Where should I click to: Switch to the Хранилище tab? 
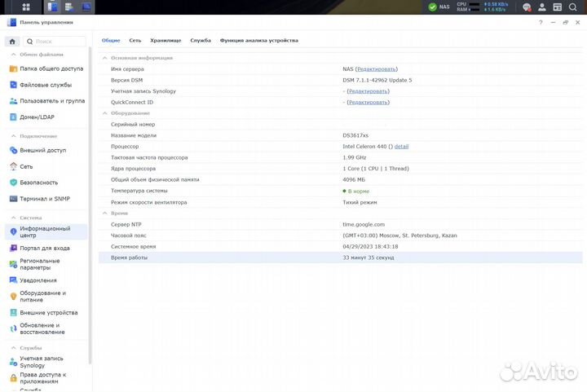[x=166, y=40]
